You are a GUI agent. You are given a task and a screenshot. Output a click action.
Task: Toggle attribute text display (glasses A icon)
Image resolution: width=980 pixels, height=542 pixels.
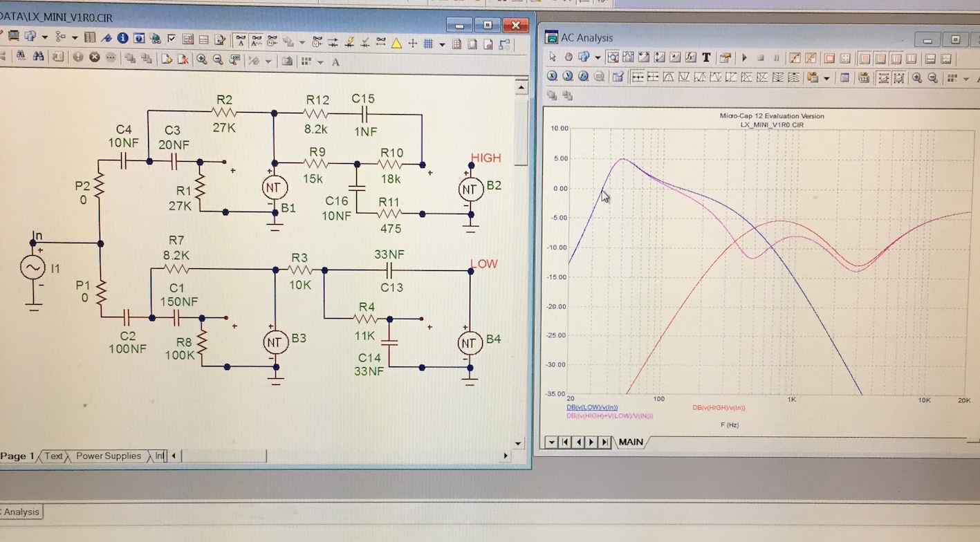[241, 42]
